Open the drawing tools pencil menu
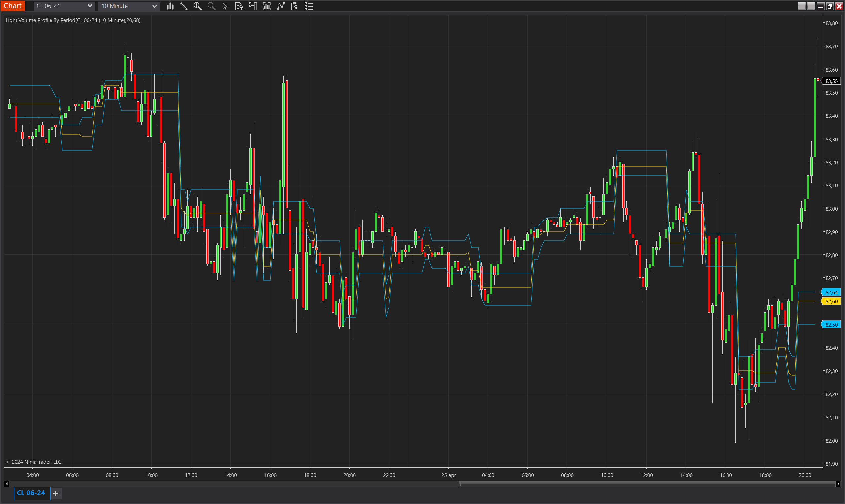The image size is (845, 504). pos(184,6)
